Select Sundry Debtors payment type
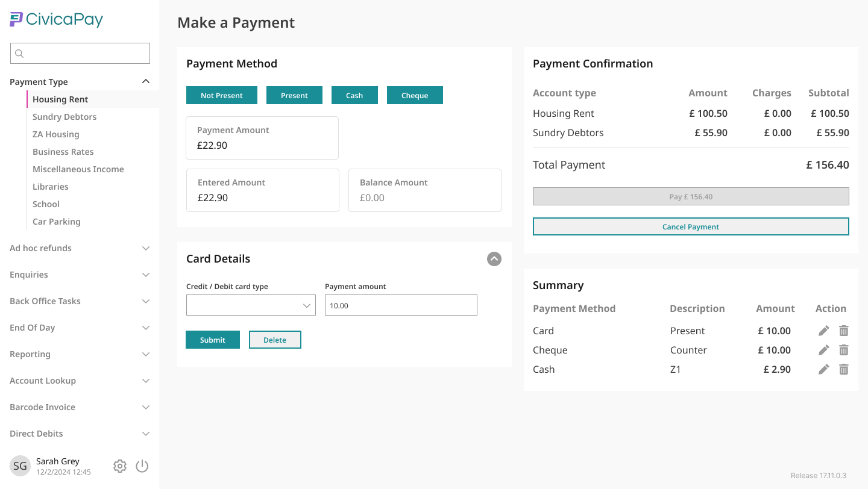868x489 pixels. 64,117
